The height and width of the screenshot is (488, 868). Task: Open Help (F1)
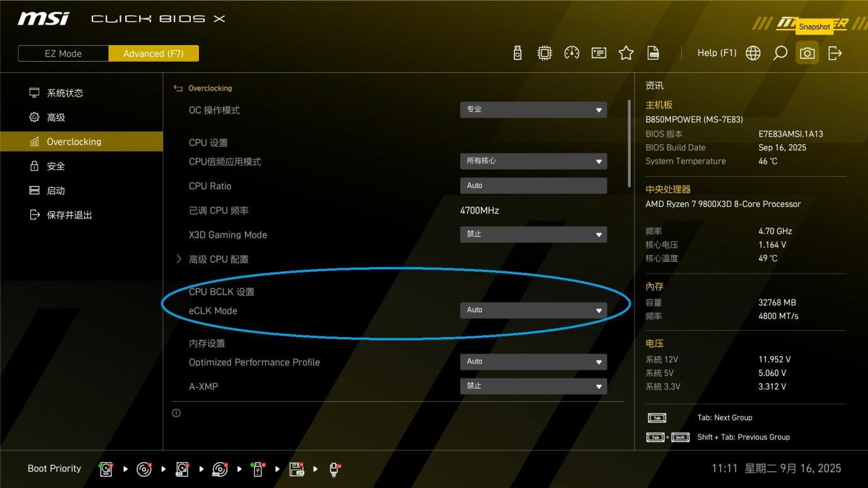[x=716, y=53]
